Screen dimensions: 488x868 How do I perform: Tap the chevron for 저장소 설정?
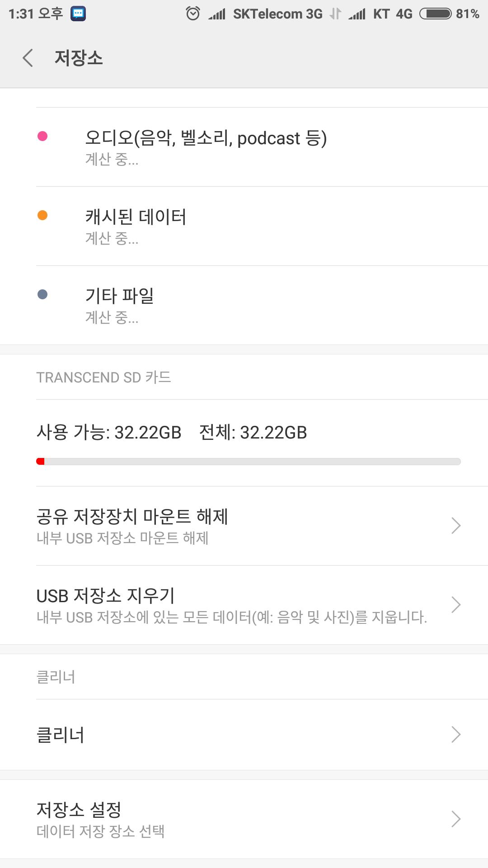[x=455, y=819]
